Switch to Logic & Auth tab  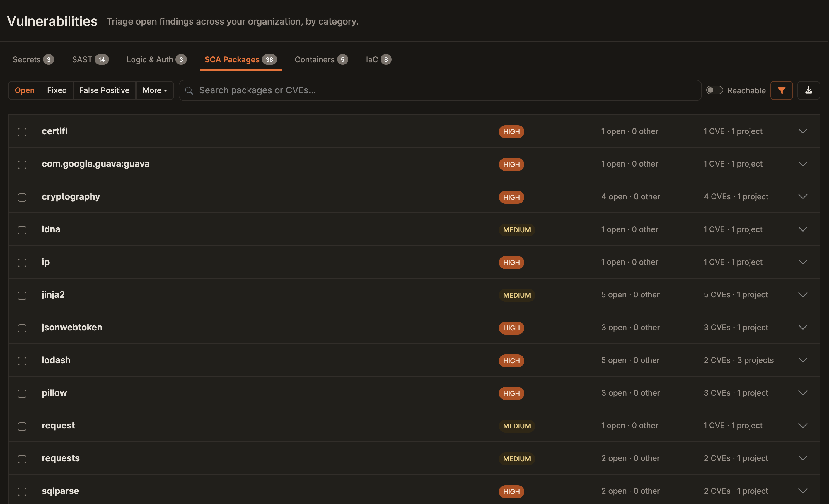(156, 59)
